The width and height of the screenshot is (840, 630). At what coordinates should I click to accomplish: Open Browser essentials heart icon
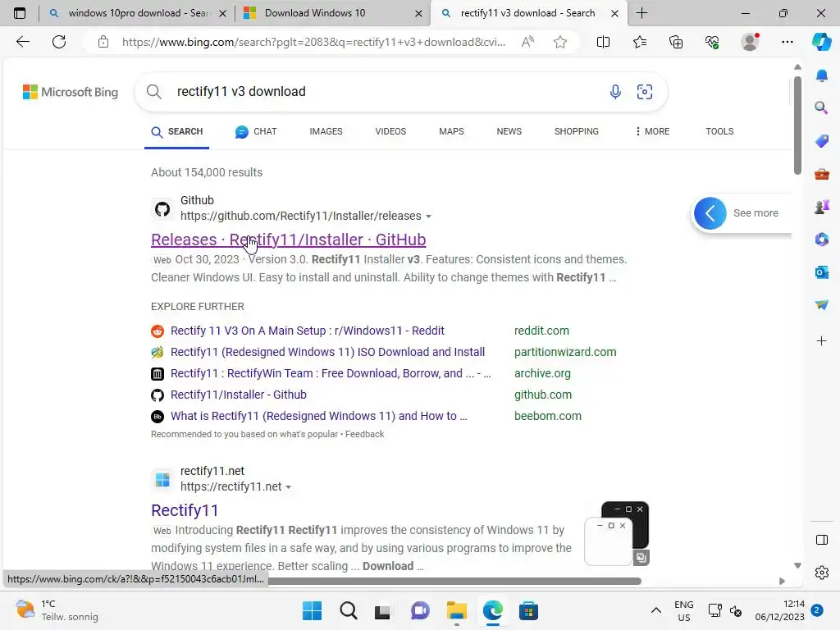(x=712, y=42)
